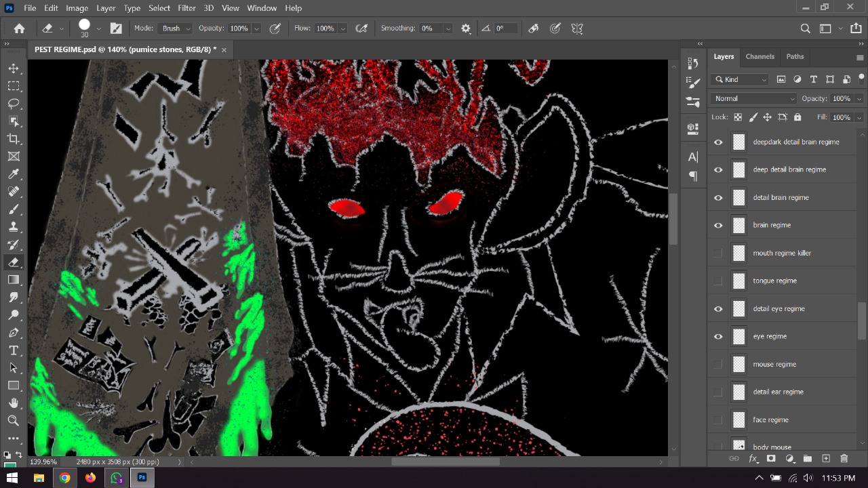Open the Window menu
Screen dimensions: 868x488
262,8
